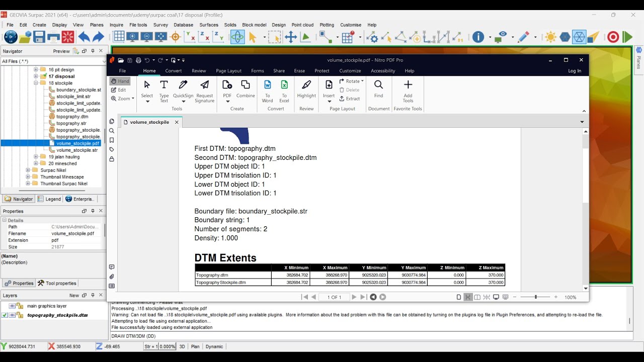644x362 pixels.
Task: Click the Surpac information (i) icon
Action: 478,37
